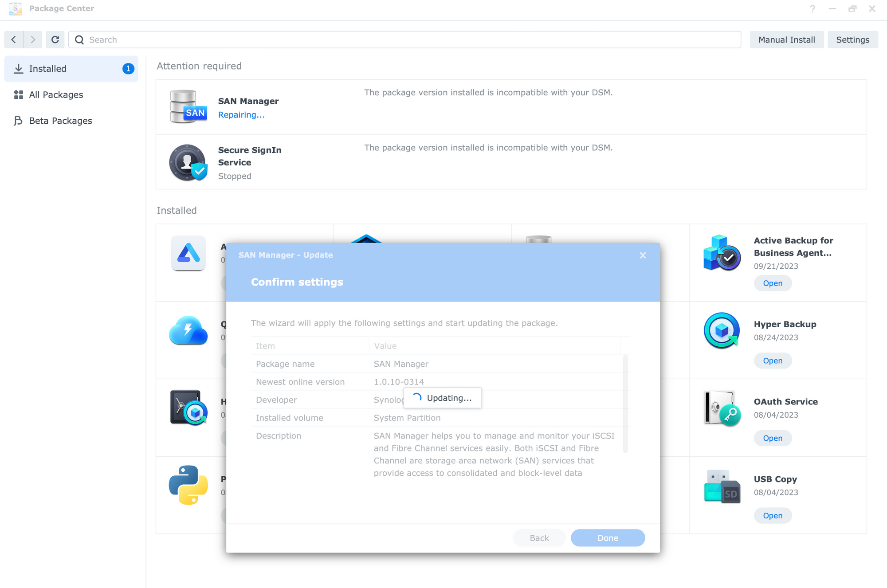Screen dimensions: 887x588
Task: Click the Installed notification badge
Action: [128, 69]
